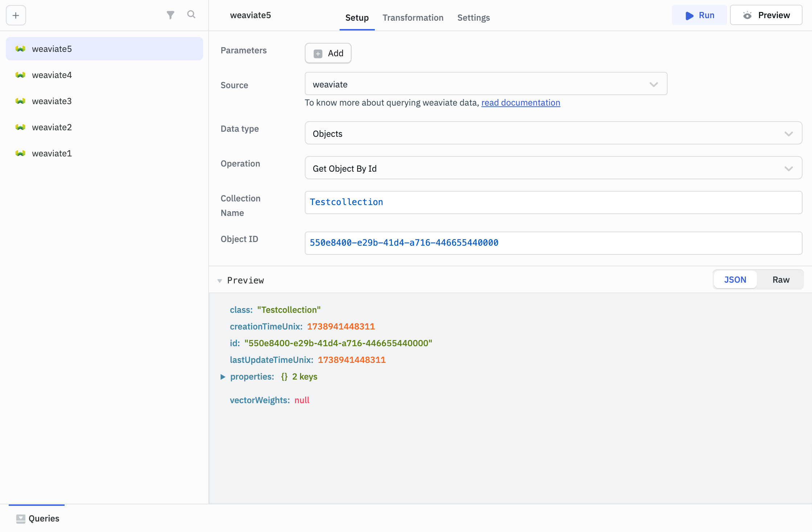The height and width of the screenshot is (532, 812).
Task: Create a new query with the plus icon
Action: tap(16, 15)
